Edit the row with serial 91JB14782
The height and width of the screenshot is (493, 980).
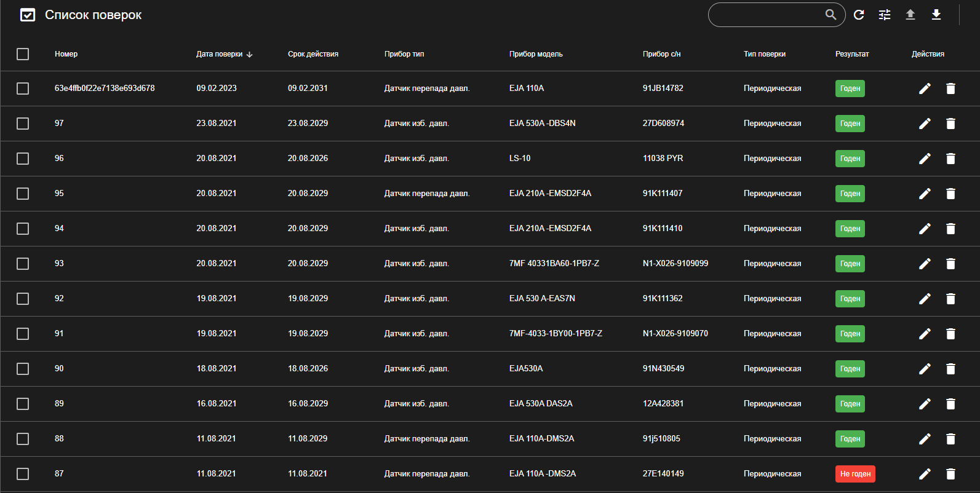pyautogui.click(x=925, y=89)
